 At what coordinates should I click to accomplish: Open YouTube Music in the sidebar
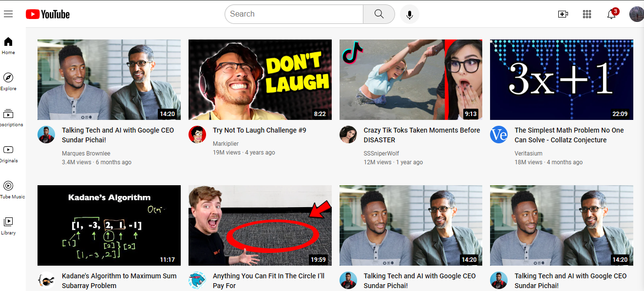click(8, 190)
